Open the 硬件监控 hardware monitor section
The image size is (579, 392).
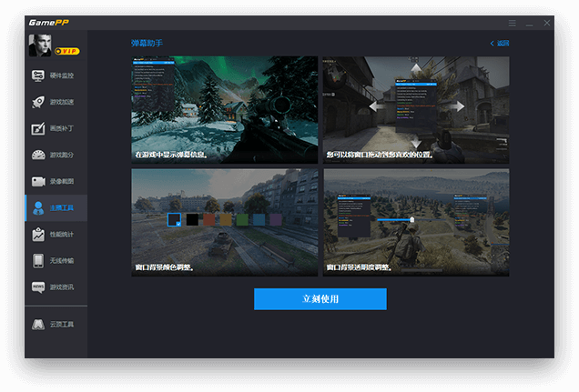tap(56, 75)
